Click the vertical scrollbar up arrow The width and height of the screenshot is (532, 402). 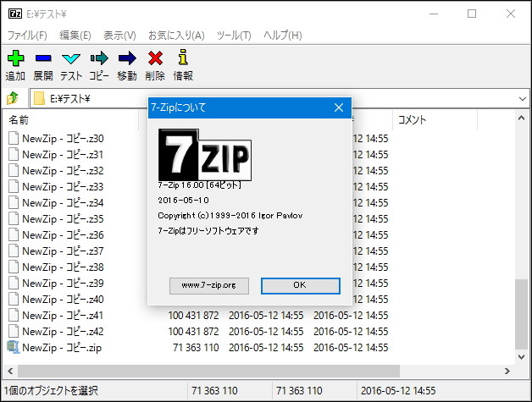point(522,118)
